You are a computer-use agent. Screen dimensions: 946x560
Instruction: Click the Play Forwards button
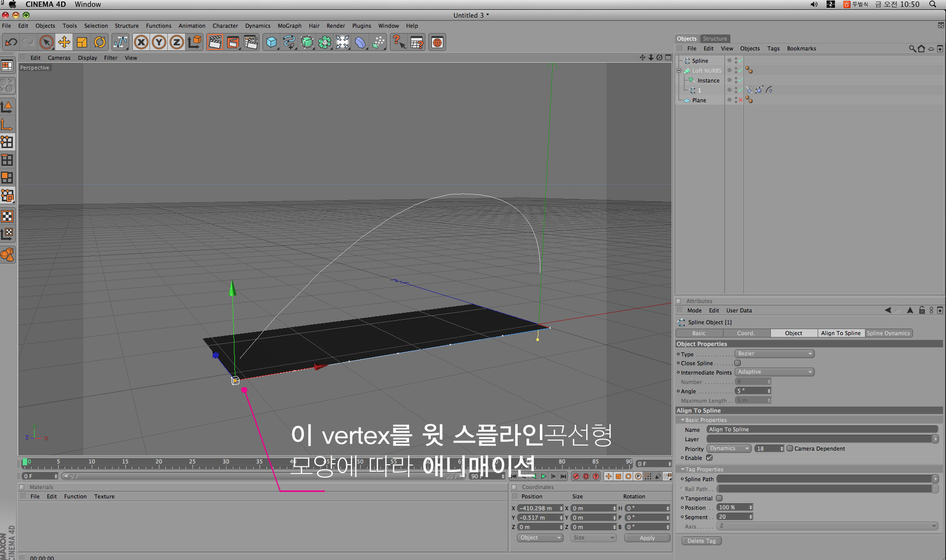tap(543, 477)
